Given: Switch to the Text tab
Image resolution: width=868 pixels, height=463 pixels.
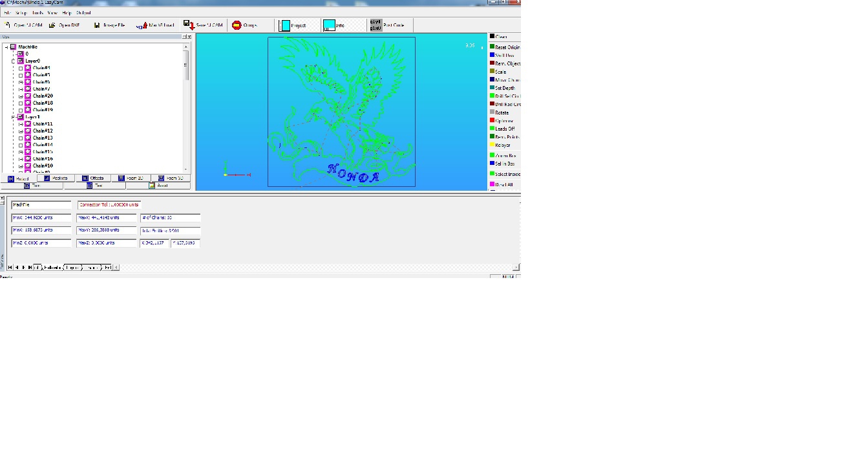Looking at the screenshot, I should pos(95,186).
